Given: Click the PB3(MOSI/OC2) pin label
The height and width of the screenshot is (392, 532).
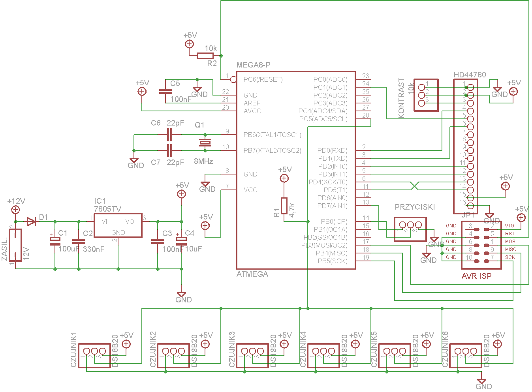Looking at the screenshot, I should (x=325, y=245).
